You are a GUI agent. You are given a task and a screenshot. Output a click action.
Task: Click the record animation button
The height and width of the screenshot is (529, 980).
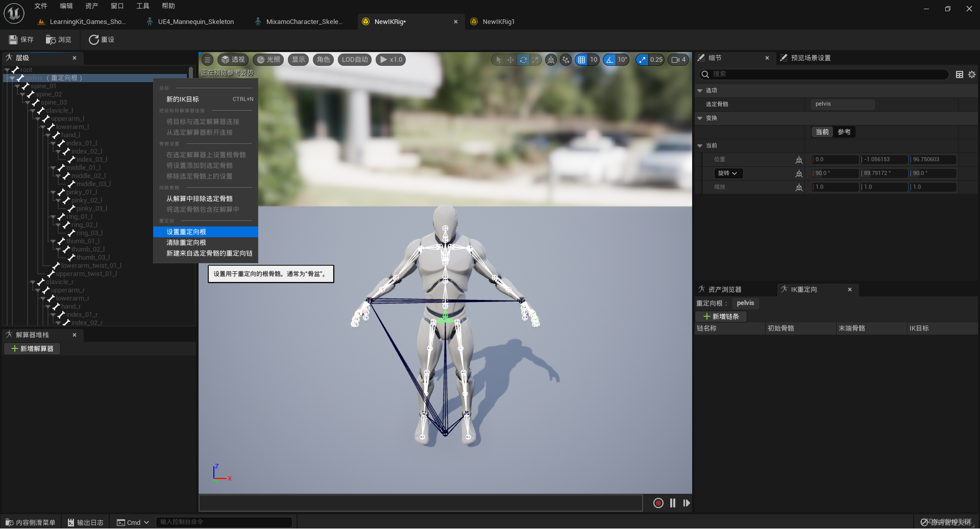coord(658,503)
